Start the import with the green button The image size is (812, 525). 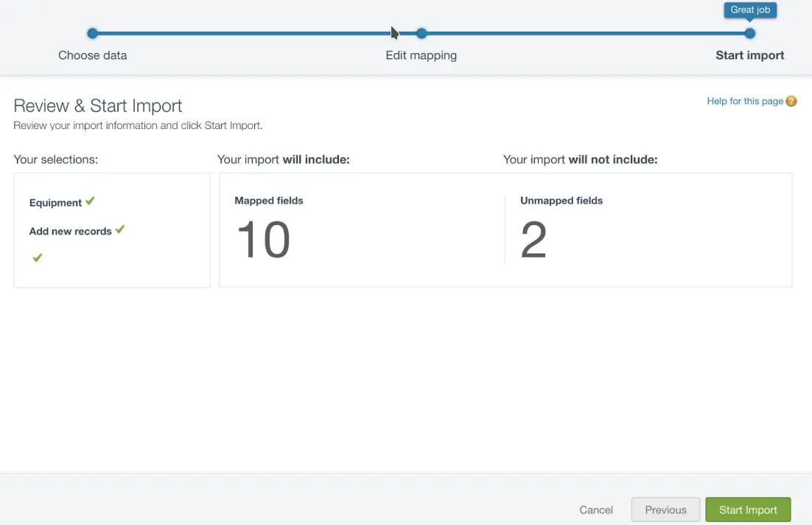pos(748,510)
